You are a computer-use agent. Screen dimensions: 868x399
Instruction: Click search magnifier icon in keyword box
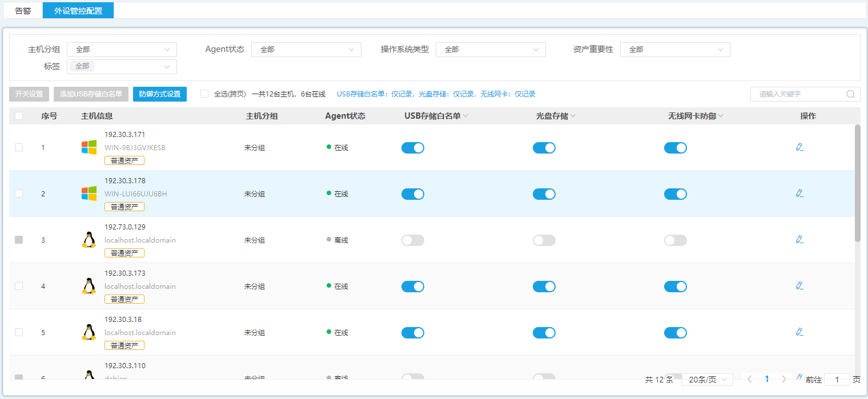pyautogui.click(x=850, y=94)
